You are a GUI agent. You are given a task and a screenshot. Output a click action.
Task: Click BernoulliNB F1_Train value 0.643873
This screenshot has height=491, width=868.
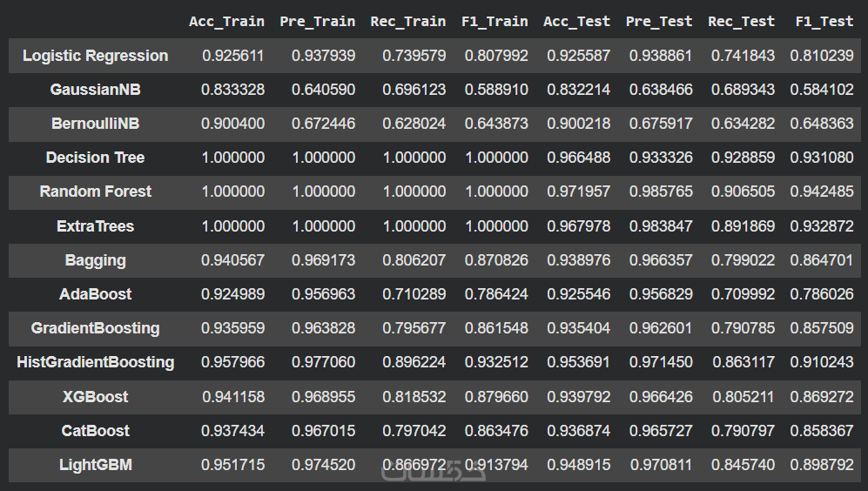coord(496,124)
